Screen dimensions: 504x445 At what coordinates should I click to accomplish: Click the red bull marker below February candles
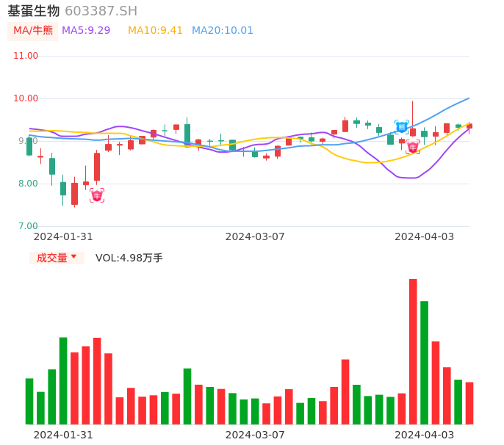pos(97,195)
